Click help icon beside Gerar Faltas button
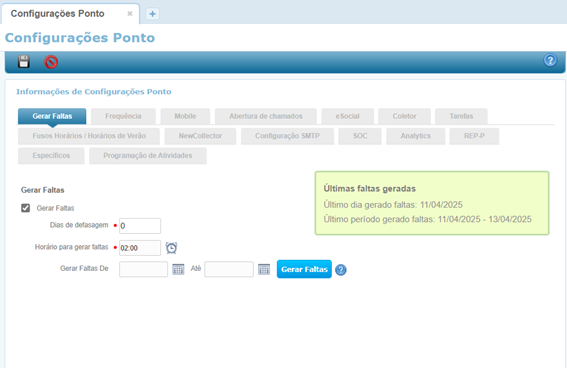This screenshot has width=567, height=368. (341, 270)
